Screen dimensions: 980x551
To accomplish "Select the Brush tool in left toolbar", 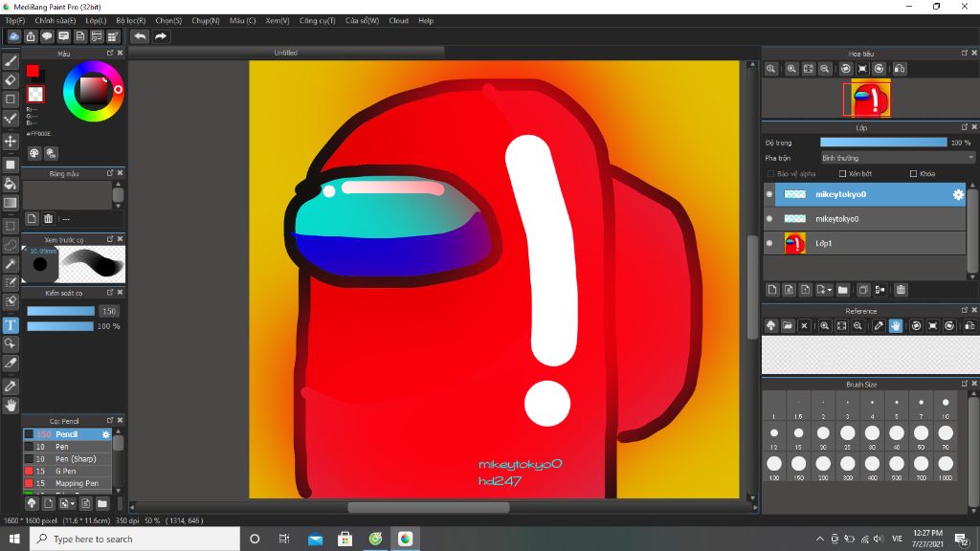I will (x=10, y=61).
